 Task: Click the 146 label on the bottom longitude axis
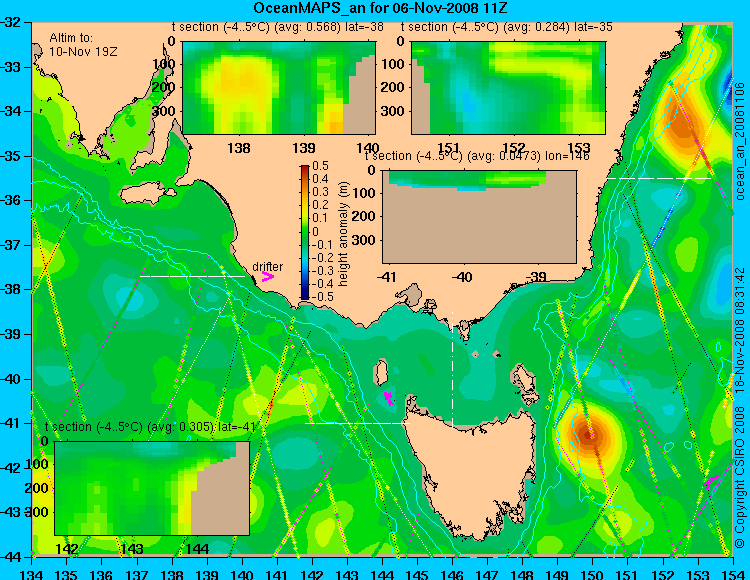coord(452,574)
